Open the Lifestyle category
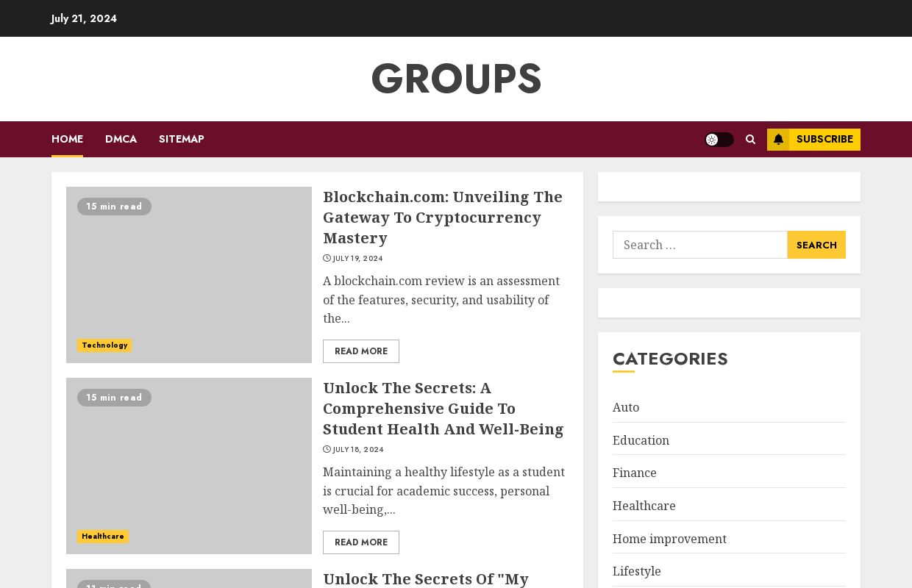Image resolution: width=912 pixels, height=588 pixels. click(x=637, y=571)
